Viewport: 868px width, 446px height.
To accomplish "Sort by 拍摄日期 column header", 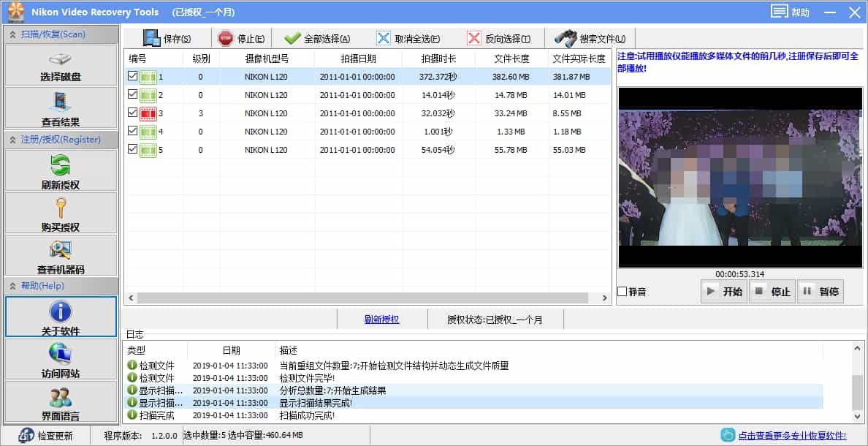I will point(359,58).
